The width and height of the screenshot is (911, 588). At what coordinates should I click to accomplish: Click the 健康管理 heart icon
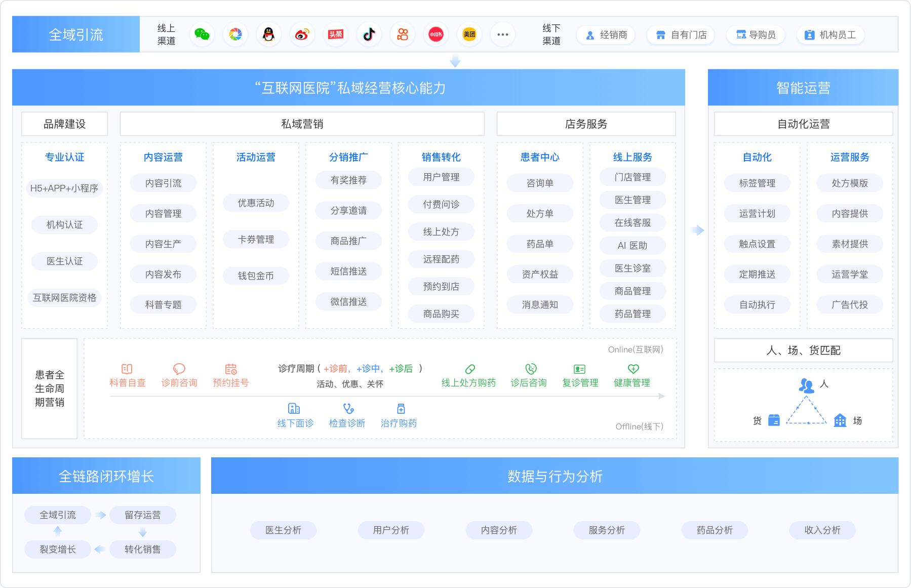(633, 369)
